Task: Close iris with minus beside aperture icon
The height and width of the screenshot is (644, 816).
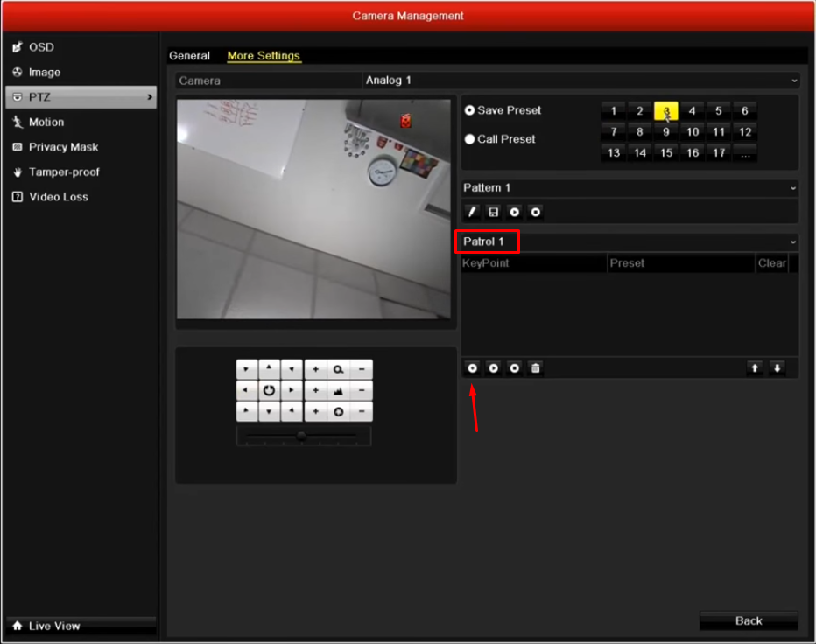Action: click(x=362, y=411)
